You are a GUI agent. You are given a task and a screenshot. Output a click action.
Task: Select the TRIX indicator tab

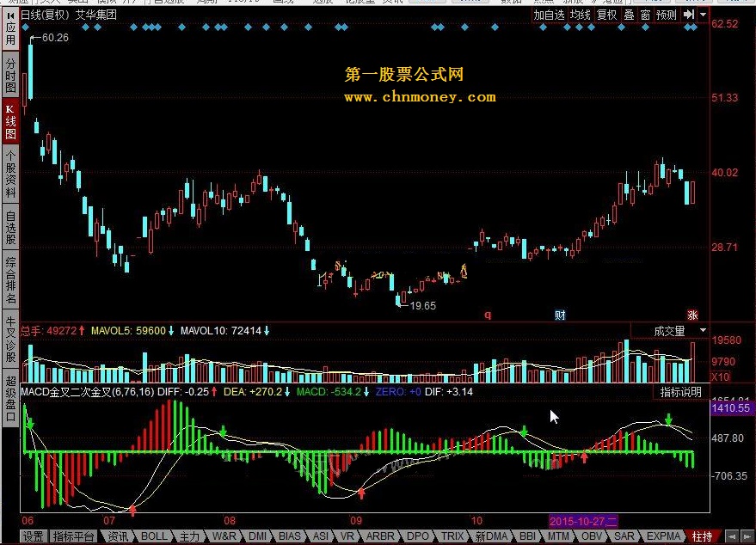(452, 536)
